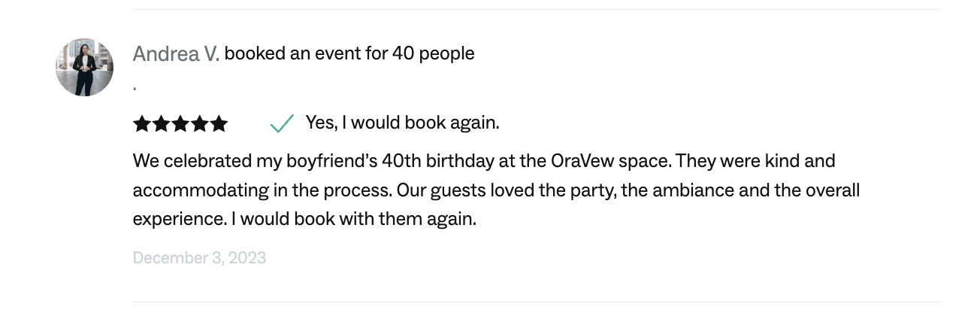Screen dimensions: 980x310
Task: Click 'accommodating in the process' in the review
Action: tap(261, 190)
